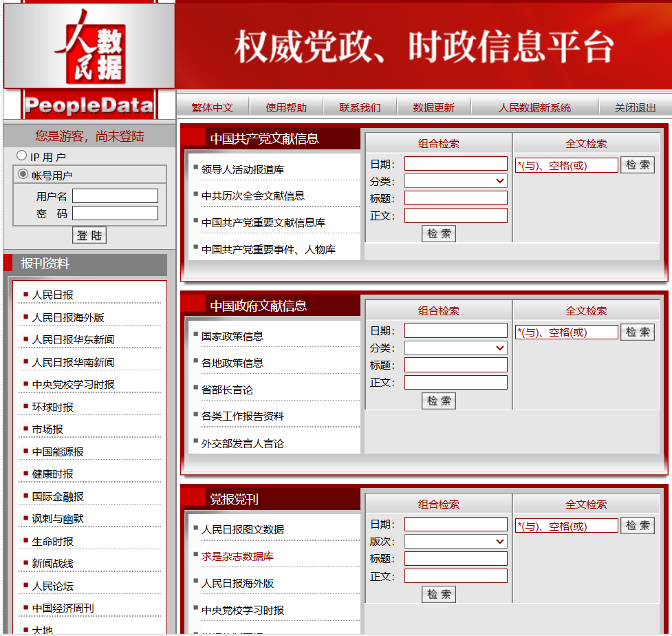Open 外交部发言人言论 link
Image resolution: width=672 pixels, height=636 pixels.
pyautogui.click(x=243, y=443)
